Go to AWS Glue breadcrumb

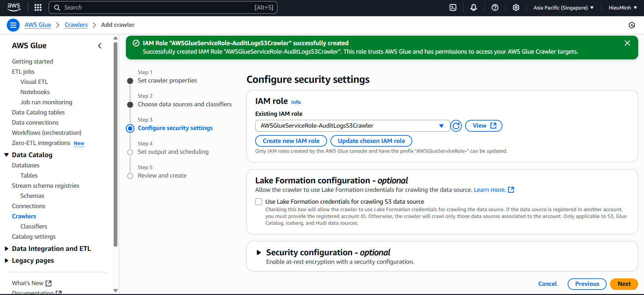coord(38,25)
